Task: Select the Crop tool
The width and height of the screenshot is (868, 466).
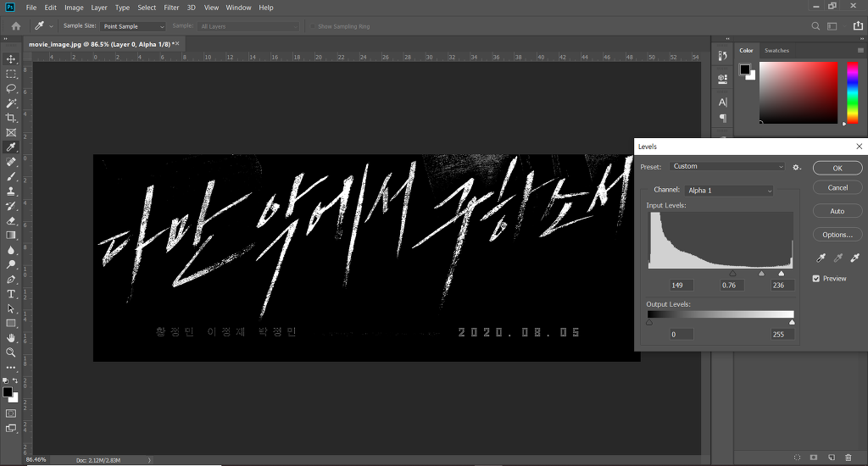Action: (x=10, y=118)
